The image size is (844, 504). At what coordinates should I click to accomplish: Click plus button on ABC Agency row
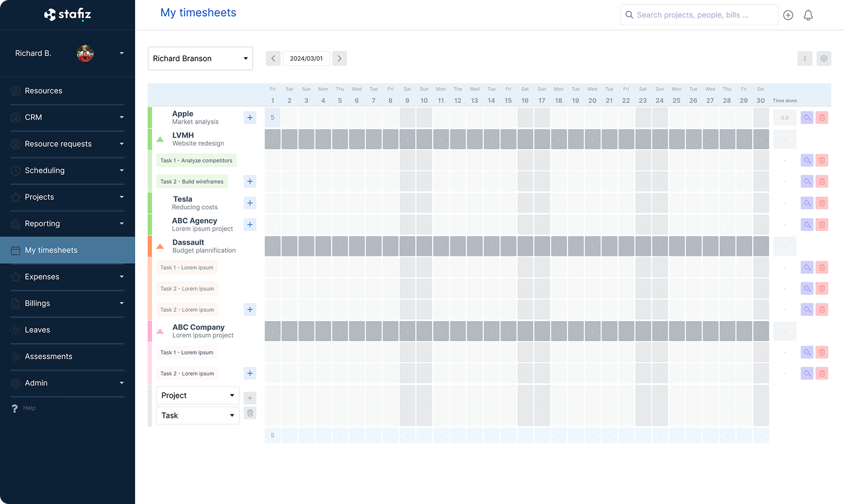(250, 224)
